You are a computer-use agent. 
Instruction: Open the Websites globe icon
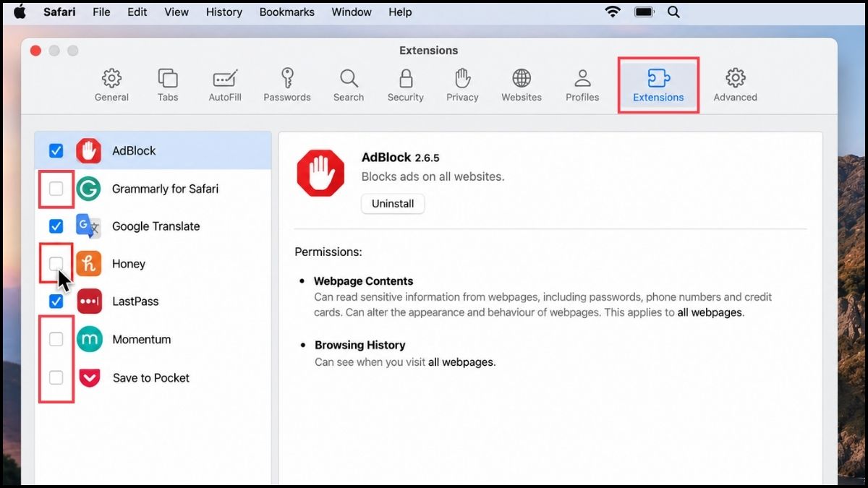click(x=522, y=78)
